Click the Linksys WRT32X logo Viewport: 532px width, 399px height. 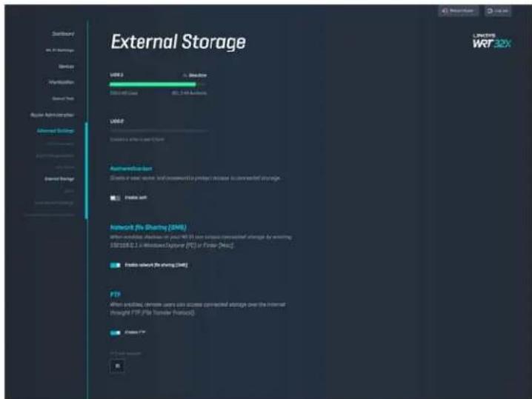492,41
